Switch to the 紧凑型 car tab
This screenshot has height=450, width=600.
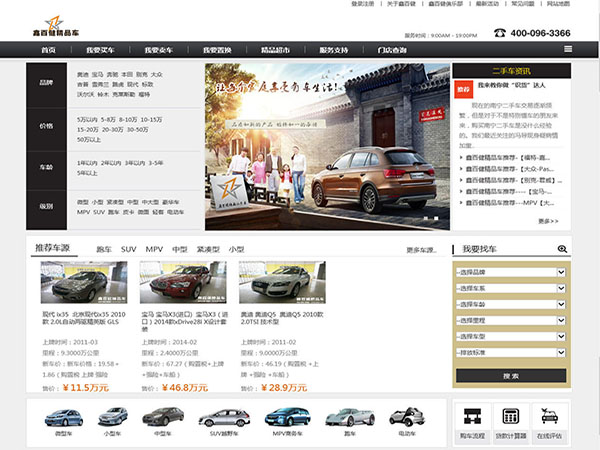[207, 248]
